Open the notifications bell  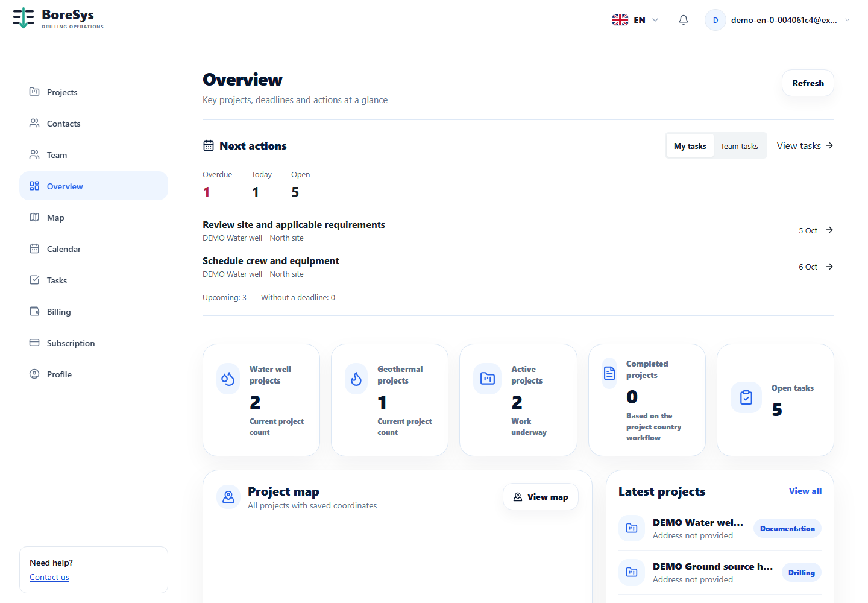point(684,20)
